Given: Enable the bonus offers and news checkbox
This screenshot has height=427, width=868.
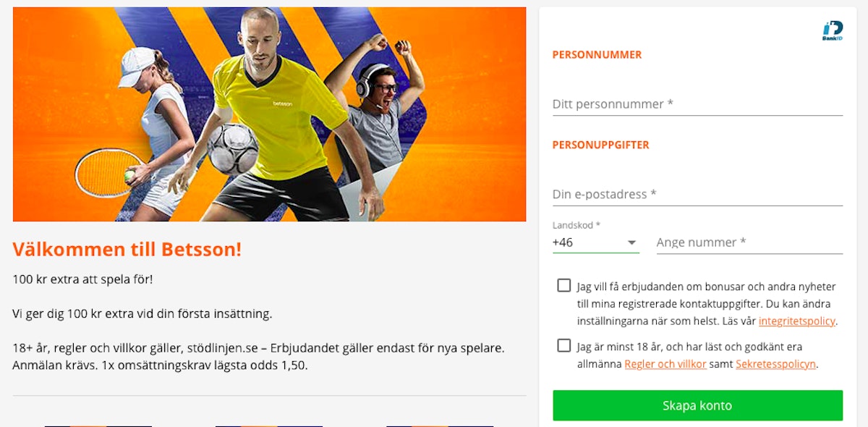Looking at the screenshot, I should 564,285.
